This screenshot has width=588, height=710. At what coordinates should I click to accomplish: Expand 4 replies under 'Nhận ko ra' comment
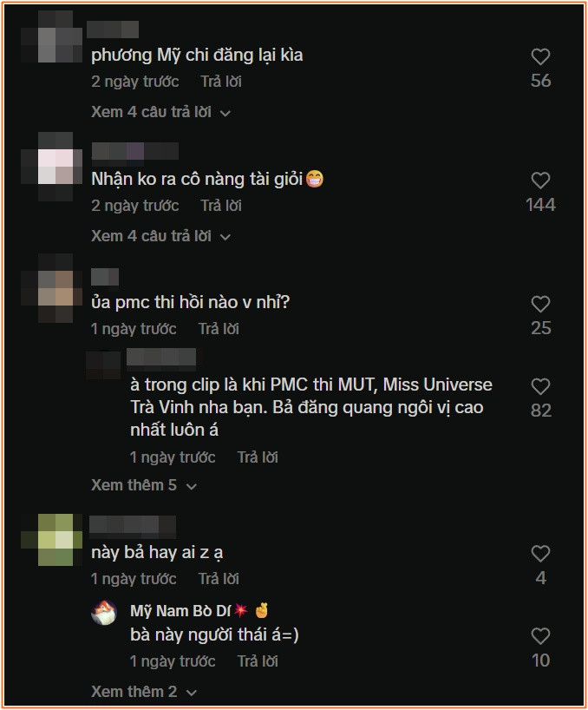pyautogui.click(x=160, y=236)
